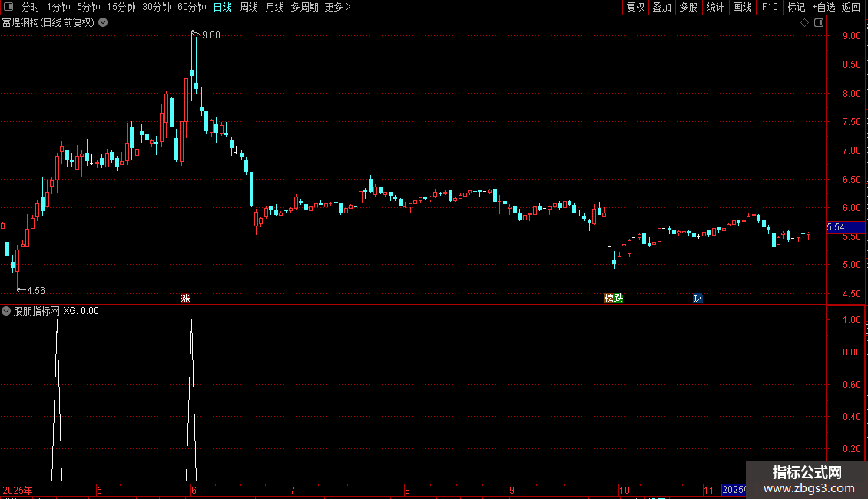Switch to 日线 daily chart
Screen dimensions: 868x499
223,7
